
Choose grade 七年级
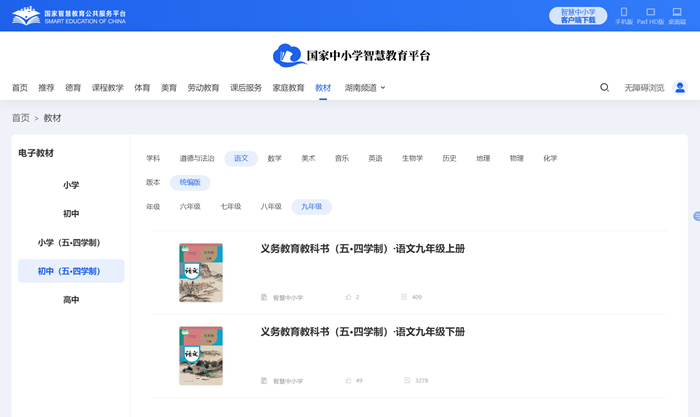pyautogui.click(x=231, y=207)
